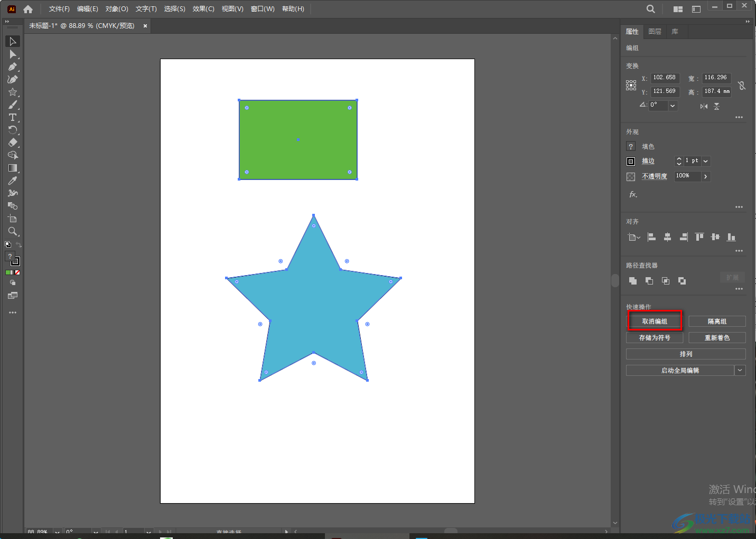Select the Direct Selection tool
Viewport: 756px width, 539px height.
click(13, 54)
